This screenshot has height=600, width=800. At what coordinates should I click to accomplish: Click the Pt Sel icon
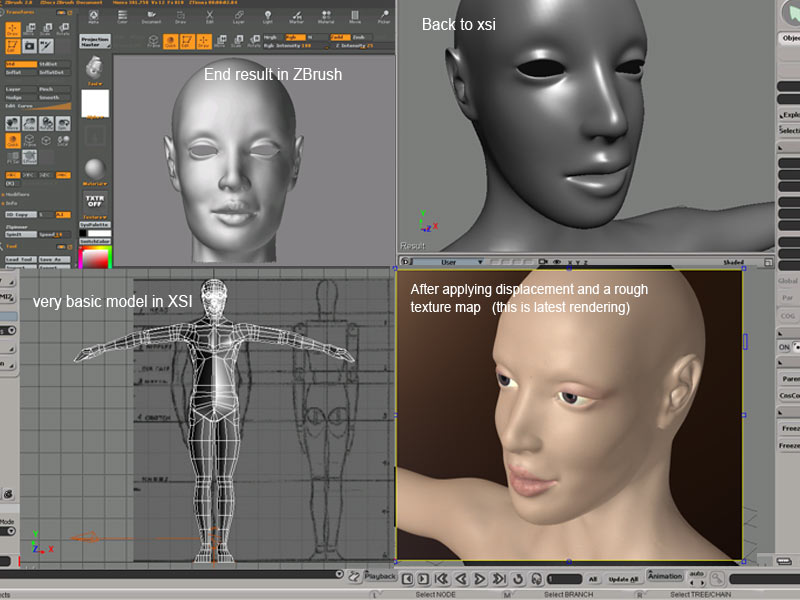point(13,157)
